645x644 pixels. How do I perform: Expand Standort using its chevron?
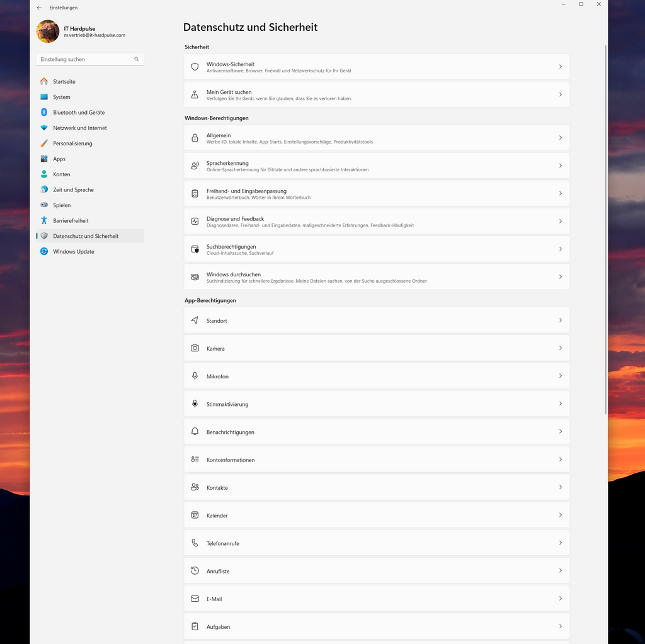[560, 320]
